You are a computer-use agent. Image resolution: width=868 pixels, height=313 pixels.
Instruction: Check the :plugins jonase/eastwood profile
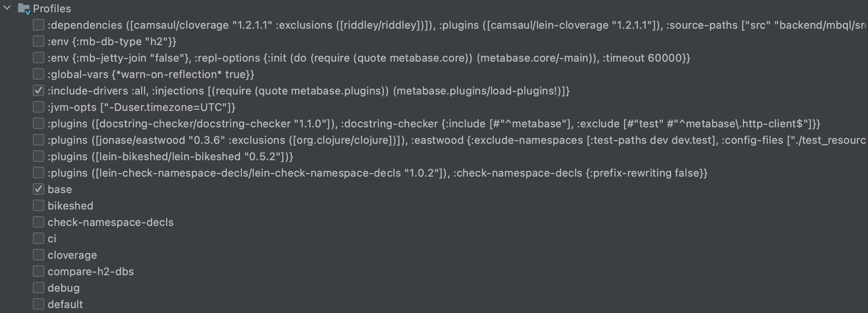pos(38,140)
